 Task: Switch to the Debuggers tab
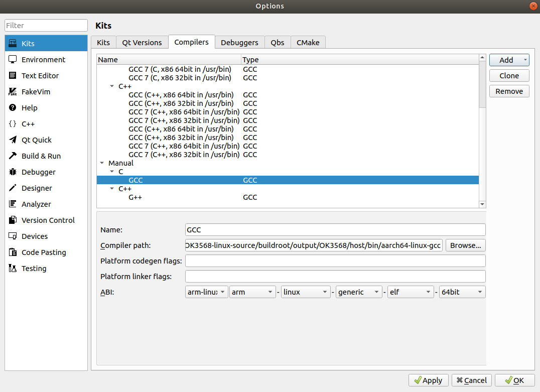[239, 43]
